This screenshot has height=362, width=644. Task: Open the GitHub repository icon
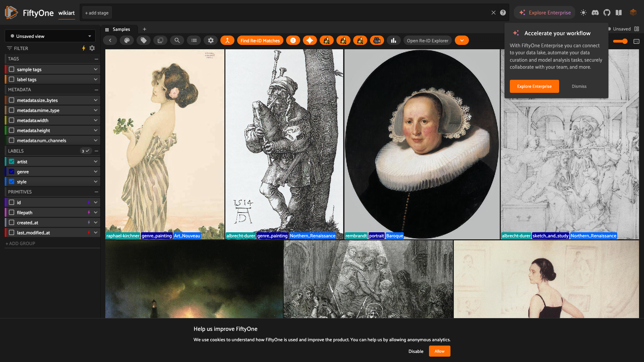click(607, 13)
